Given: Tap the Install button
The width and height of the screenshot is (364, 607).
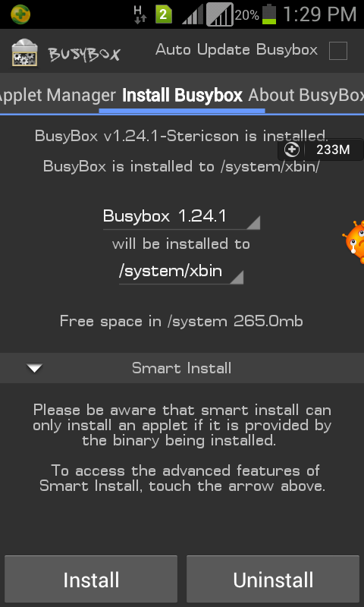Looking at the screenshot, I should (91, 580).
